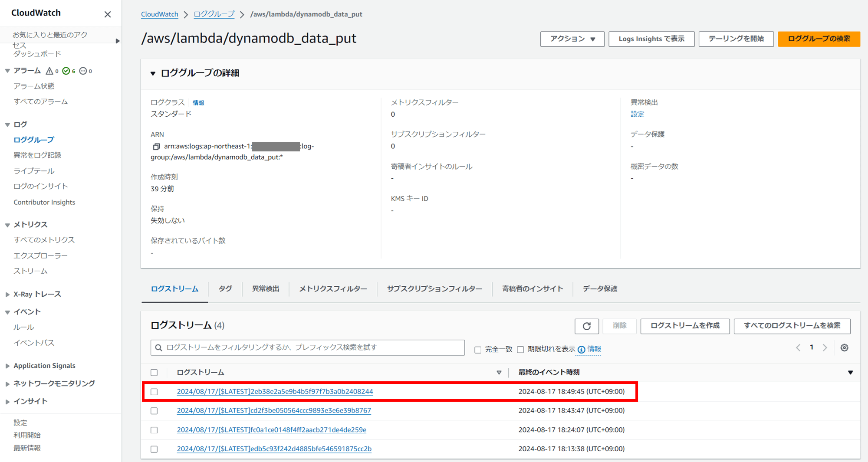Go to next page of log streams

(x=825, y=347)
